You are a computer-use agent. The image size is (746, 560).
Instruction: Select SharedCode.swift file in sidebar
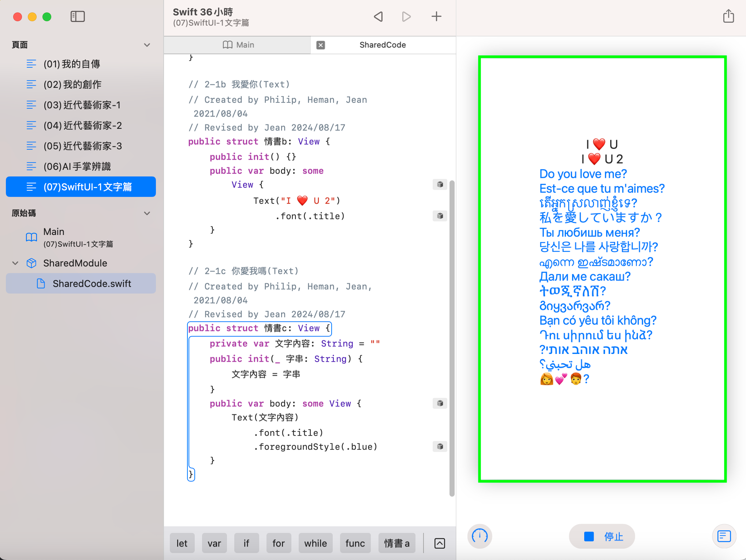pyautogui.click(x=92, y=284)
